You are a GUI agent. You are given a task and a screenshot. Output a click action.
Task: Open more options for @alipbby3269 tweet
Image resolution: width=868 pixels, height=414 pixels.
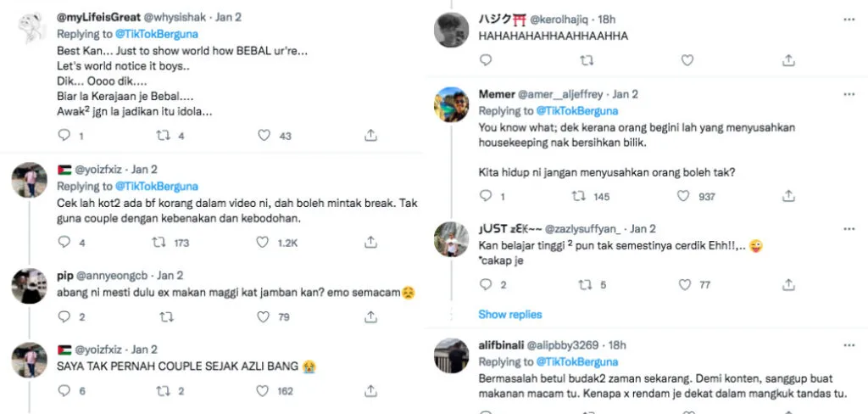pos(849,345)
